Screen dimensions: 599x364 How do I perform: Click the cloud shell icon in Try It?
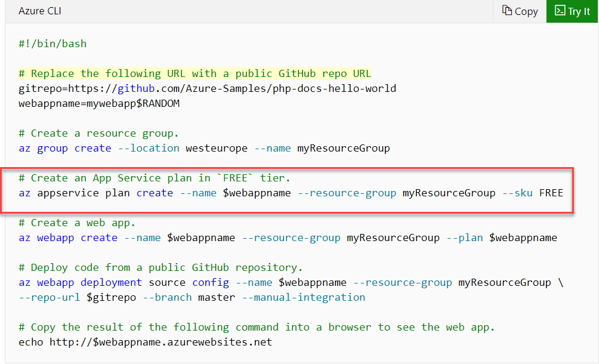pos(560,11)
